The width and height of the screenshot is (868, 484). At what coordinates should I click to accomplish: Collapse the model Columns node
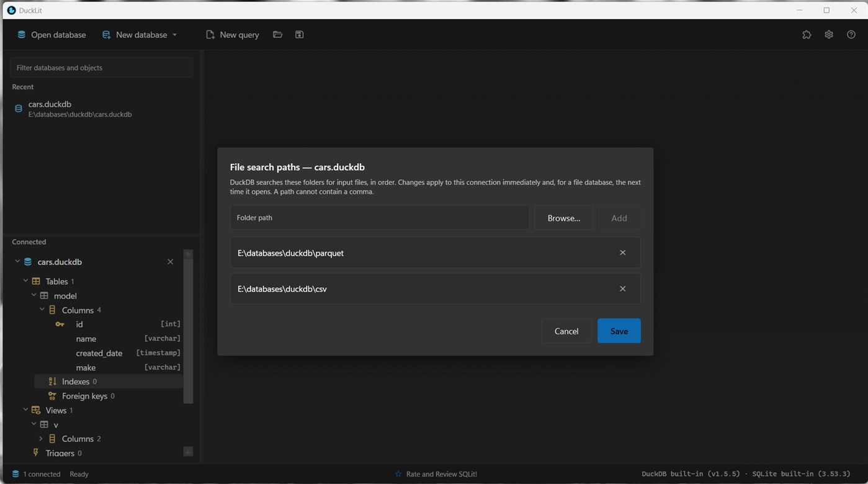point(42,310)
